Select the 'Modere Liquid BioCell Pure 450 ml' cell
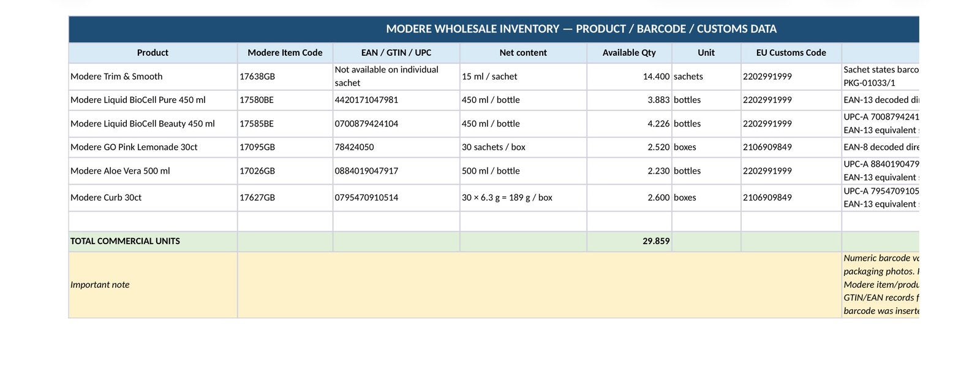This screenshot has width=980, height=368. (153, 100)
